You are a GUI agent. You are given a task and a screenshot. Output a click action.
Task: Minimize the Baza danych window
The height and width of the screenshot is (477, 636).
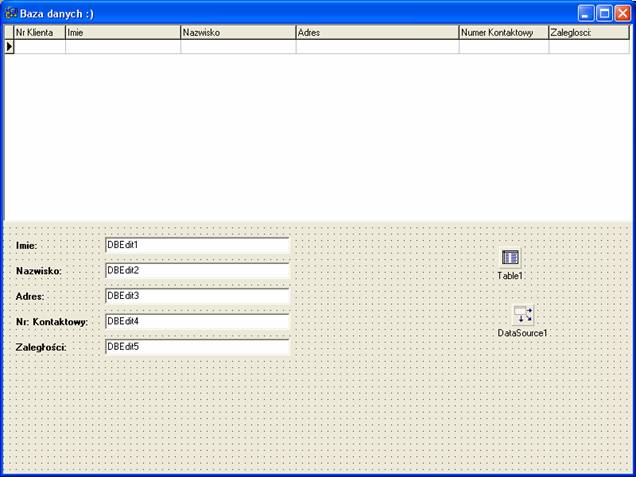587,13
